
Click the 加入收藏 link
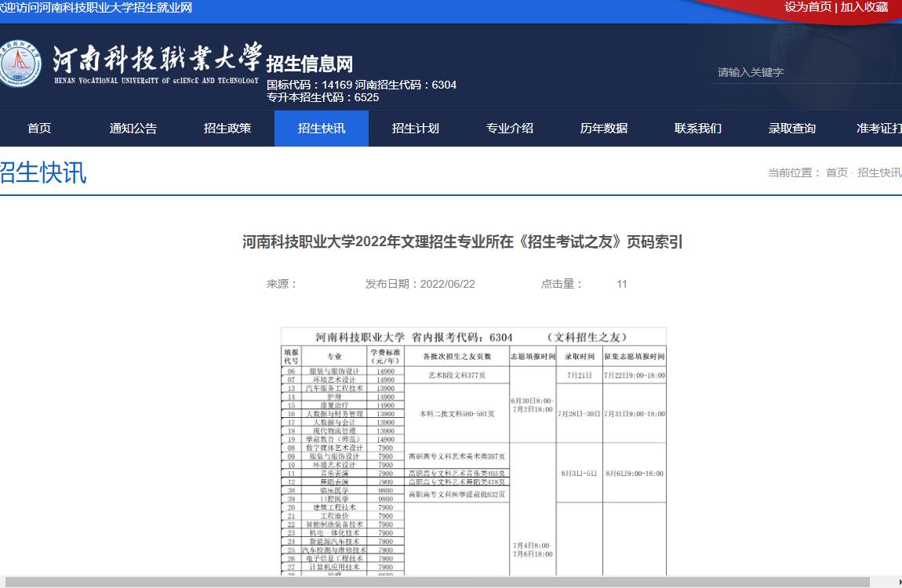(x=864, y=7)
